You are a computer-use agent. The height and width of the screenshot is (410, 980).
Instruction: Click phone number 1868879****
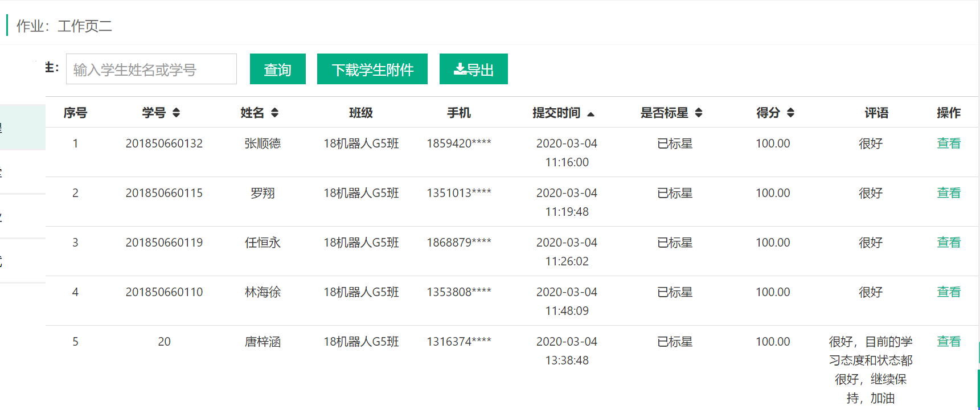pyautogui.click(x=459, y=243)
